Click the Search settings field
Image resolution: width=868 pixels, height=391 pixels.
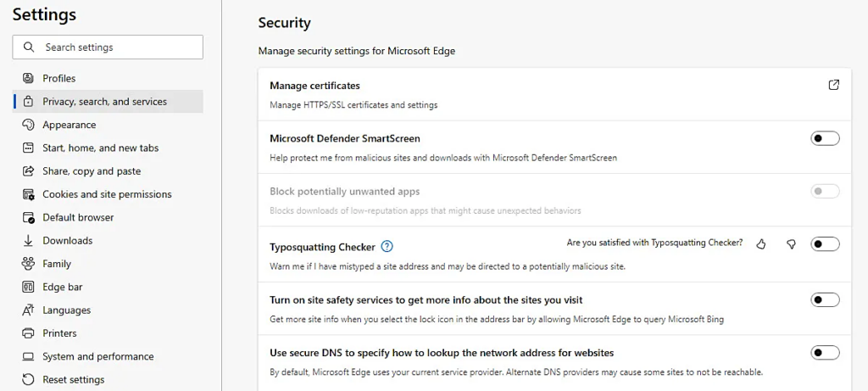coord(108,47)
